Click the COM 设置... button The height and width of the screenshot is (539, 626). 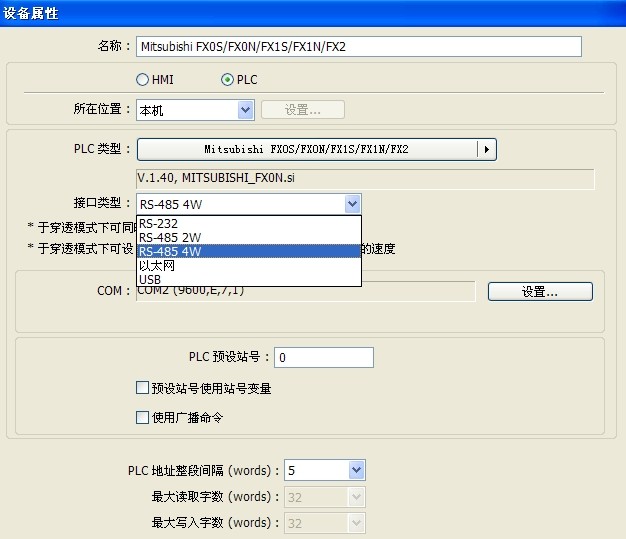pyautogui.click(x=540, y=292)
